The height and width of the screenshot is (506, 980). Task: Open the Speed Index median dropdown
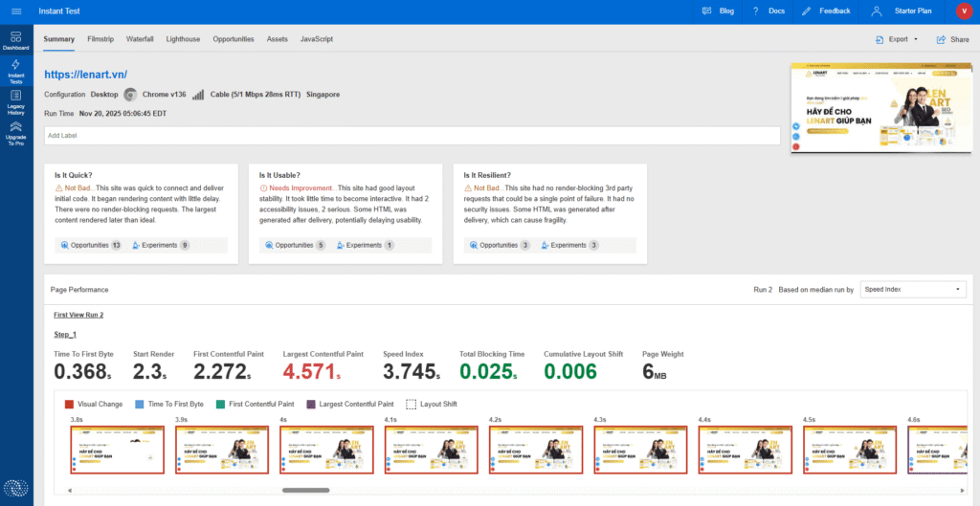point(913,290)
